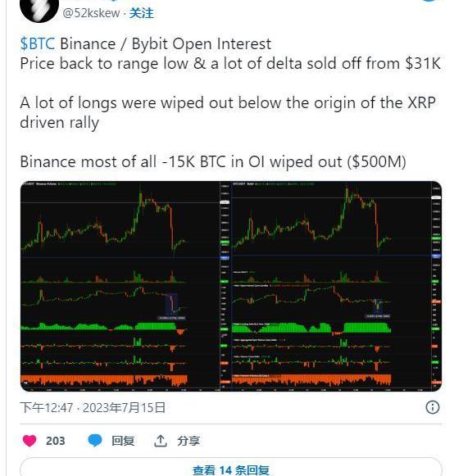Screen dimensions: 454x476
Task: Select the 分享 share label
Action: click(188, 441)
